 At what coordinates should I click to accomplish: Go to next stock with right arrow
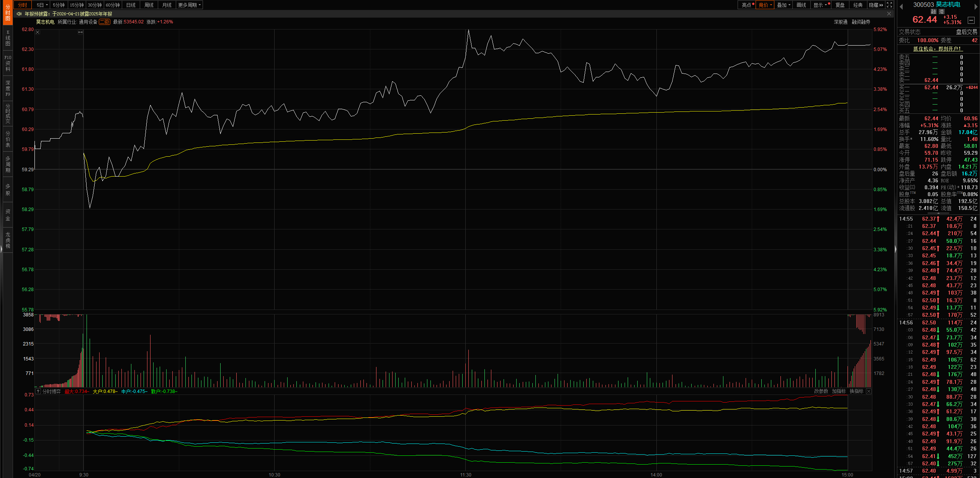pos(976,7)
